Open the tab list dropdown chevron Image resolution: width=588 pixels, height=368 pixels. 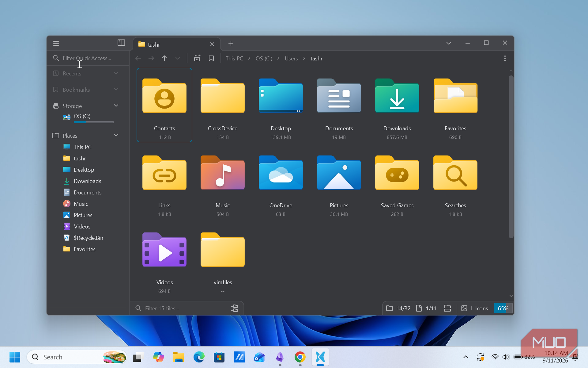[449, 43]
